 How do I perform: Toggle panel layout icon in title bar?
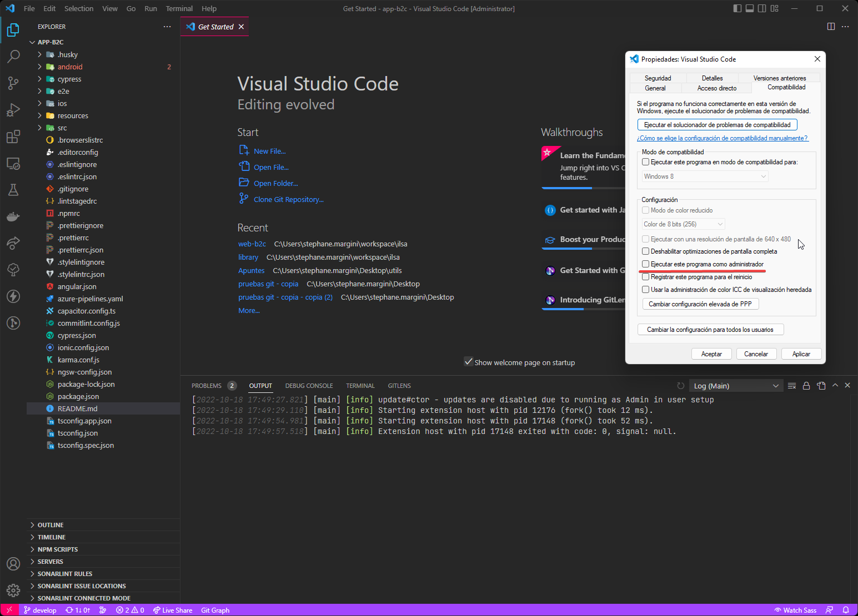point(750,8)
